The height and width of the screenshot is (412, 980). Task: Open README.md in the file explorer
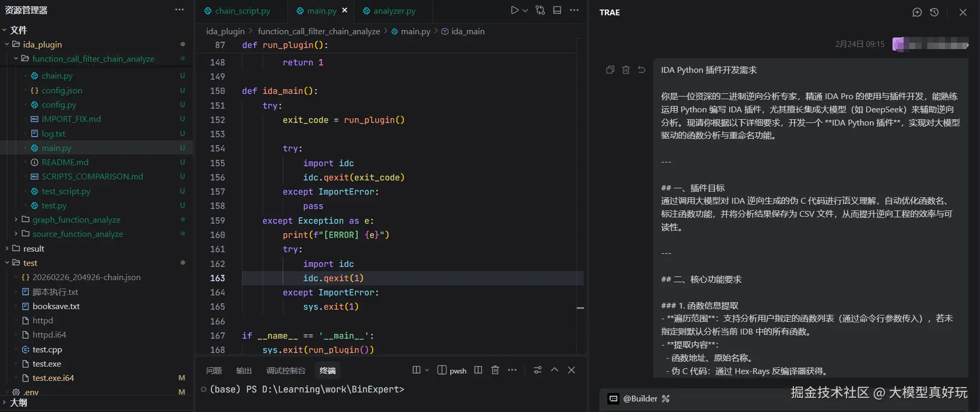(65, 162)
